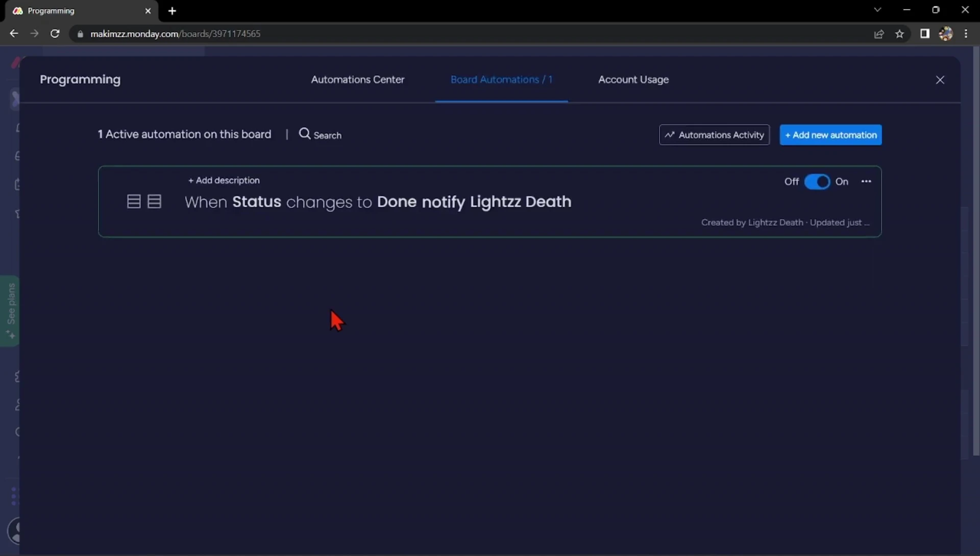Open Automations Activity
This screenshot has height=556, width=980.
(714, 135)
